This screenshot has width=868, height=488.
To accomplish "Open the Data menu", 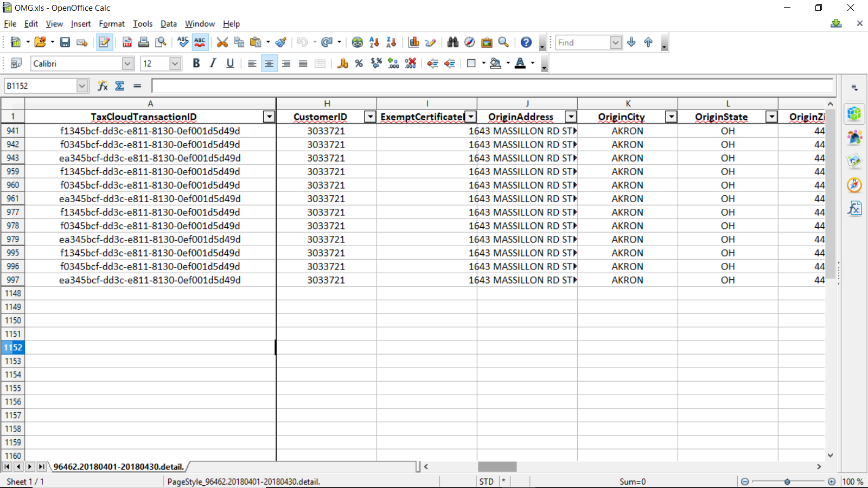I will point(168,24).
